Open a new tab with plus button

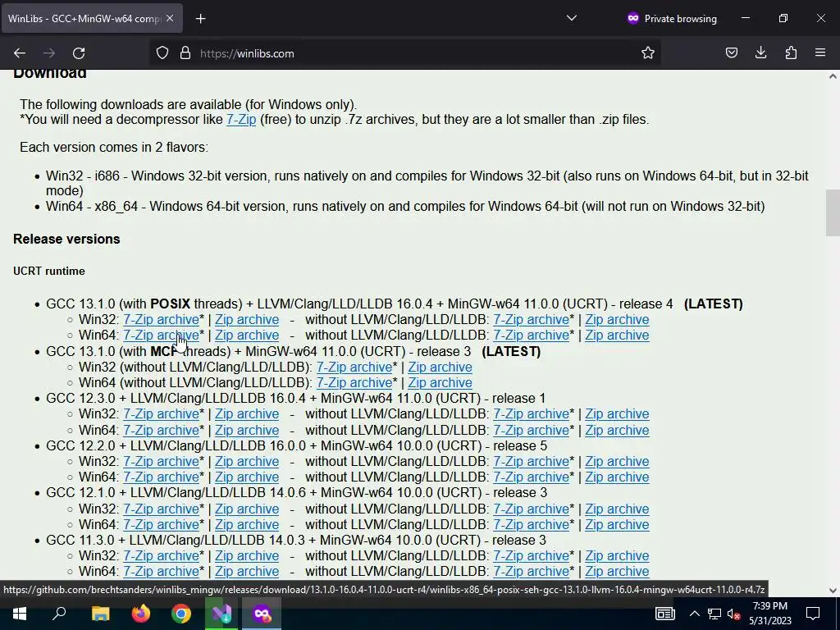pos(200,19)
